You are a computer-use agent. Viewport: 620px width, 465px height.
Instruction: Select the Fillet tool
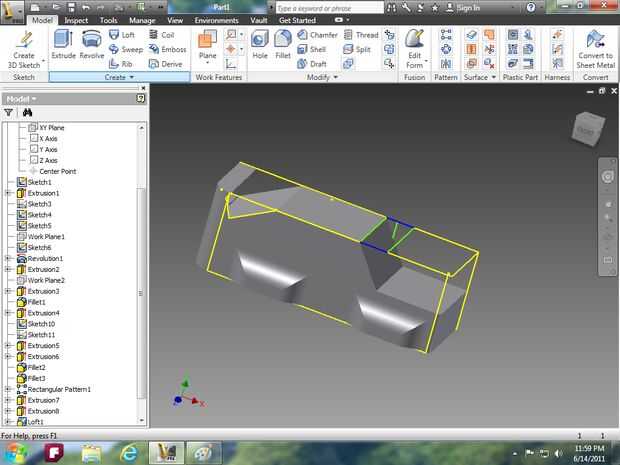point(283,44)
